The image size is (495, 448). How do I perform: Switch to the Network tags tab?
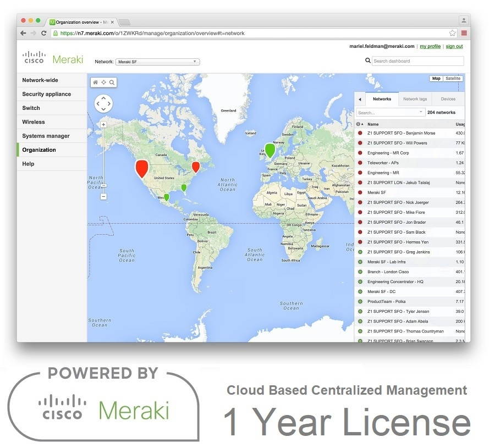tap(415, 99)
